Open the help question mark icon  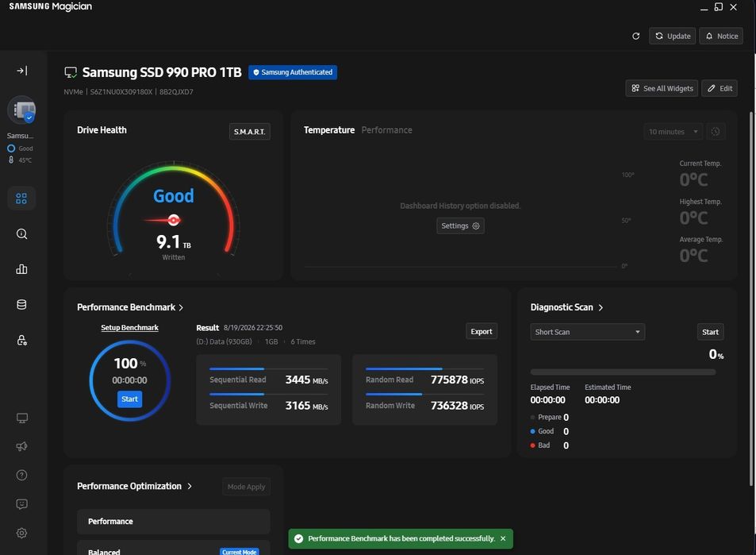(21, 476)
